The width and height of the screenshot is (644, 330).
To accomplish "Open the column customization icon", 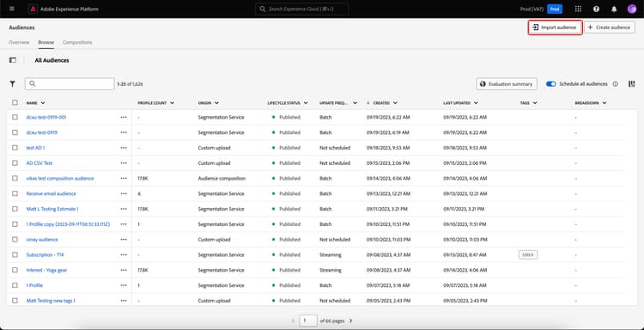I will 632,84.
